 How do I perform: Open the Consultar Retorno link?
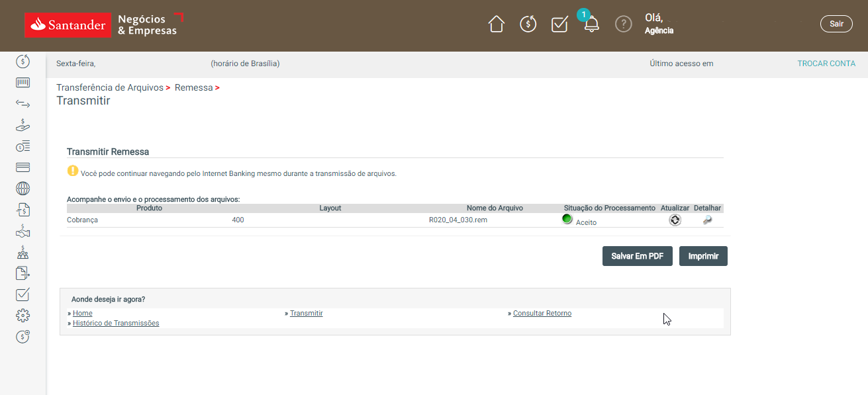(x=542, y=314)
